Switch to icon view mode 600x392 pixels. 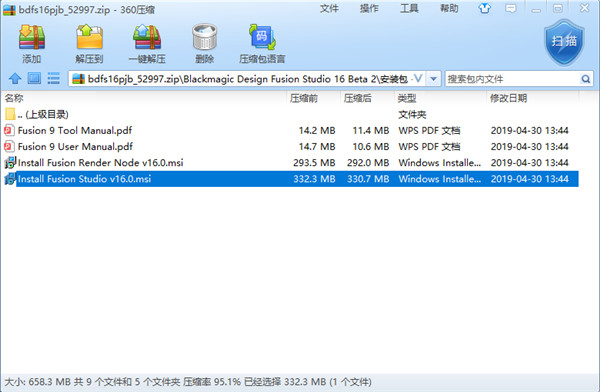34,78
